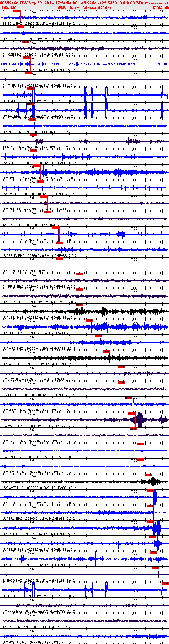Click the end time 17:55:24.00
This screenshot has height=644, width=169.
160,8
